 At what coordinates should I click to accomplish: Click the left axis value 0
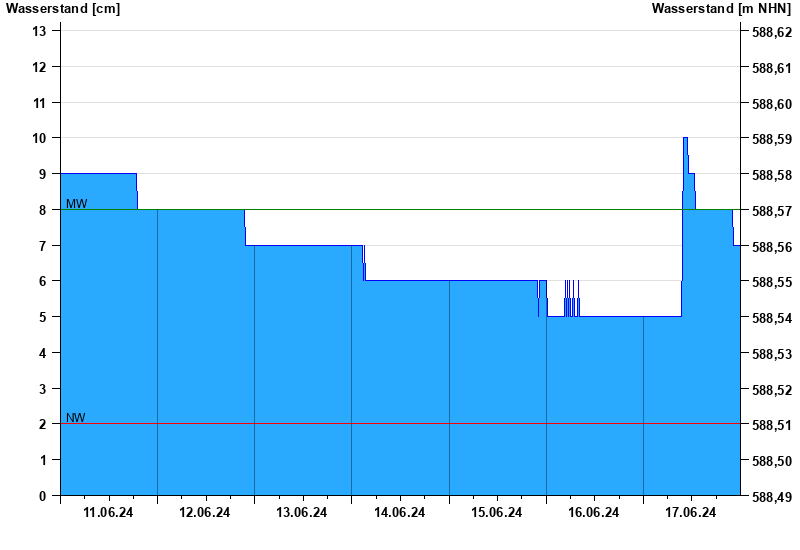point(42,496)
